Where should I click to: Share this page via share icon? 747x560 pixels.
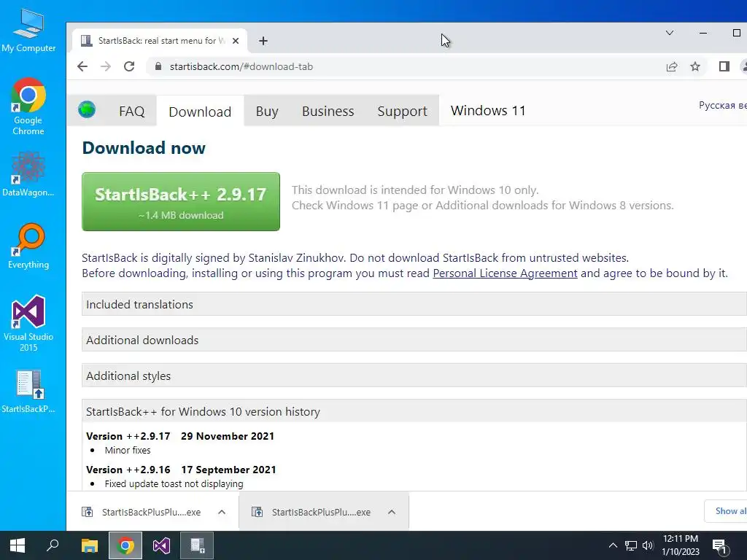pos(672,66)
